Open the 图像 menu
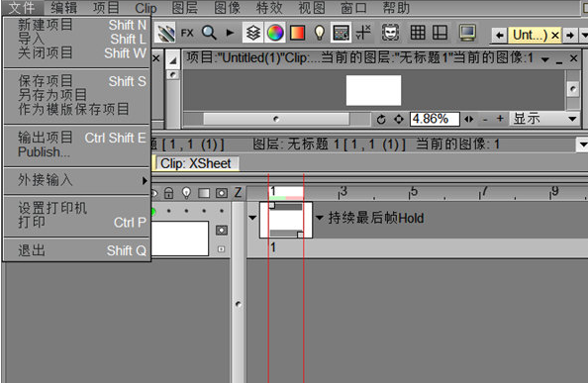 (227, 8)
